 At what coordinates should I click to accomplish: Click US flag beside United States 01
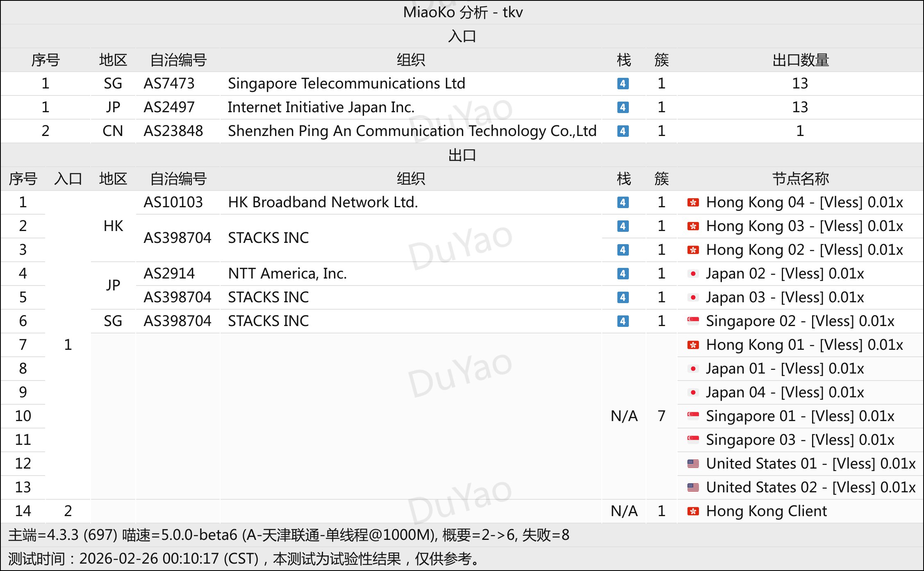click(x=693, y=464)
